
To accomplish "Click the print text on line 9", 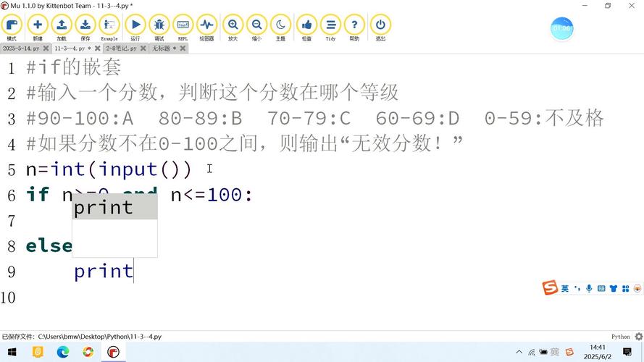I will pos(104,271).
